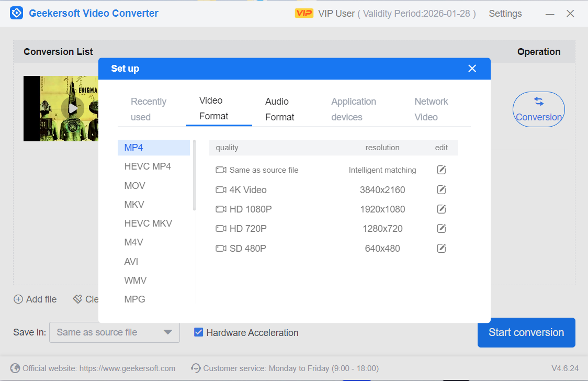Edit the SD 480P preset

[x=442, y=248]
